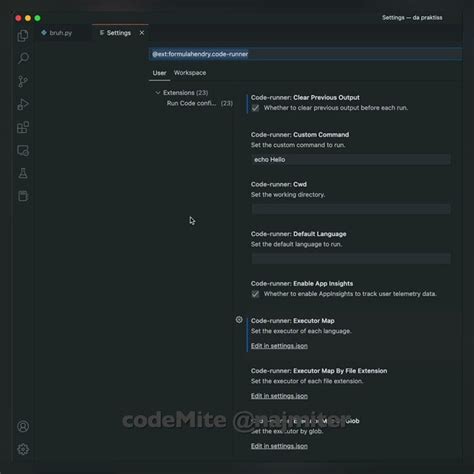
Task: Click the Cwd working directory field
Action: point(351,209)
